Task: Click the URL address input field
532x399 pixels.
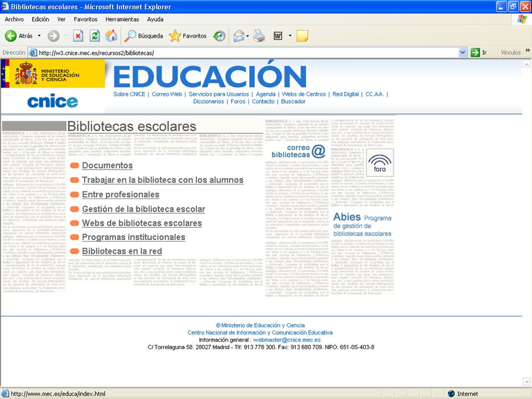Action: click(x=248, y=53)
